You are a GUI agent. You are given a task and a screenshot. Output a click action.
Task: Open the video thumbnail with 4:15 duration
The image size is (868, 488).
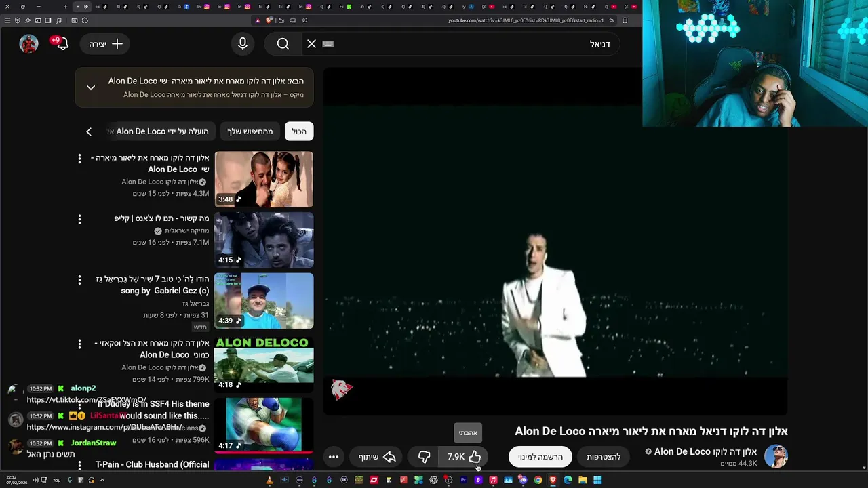[x=264, y=240]
